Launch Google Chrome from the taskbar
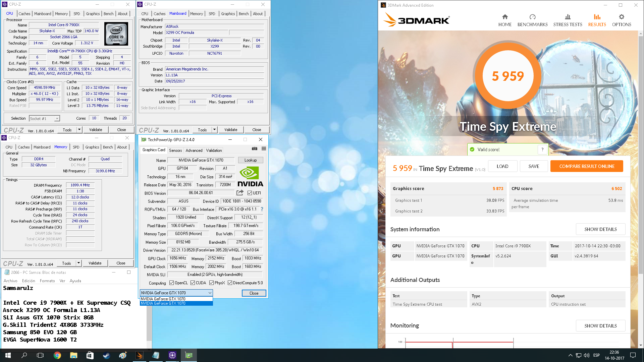The width and height of the screenshot is (644, 362). (x=57, y=355)
